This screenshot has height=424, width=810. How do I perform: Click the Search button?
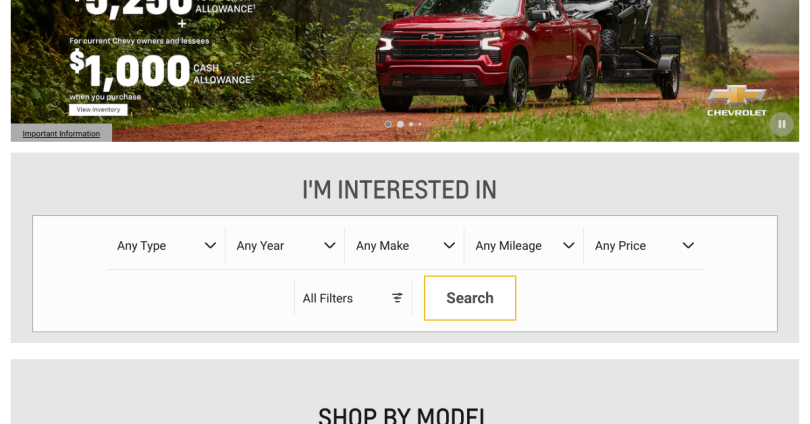(470, 298)
